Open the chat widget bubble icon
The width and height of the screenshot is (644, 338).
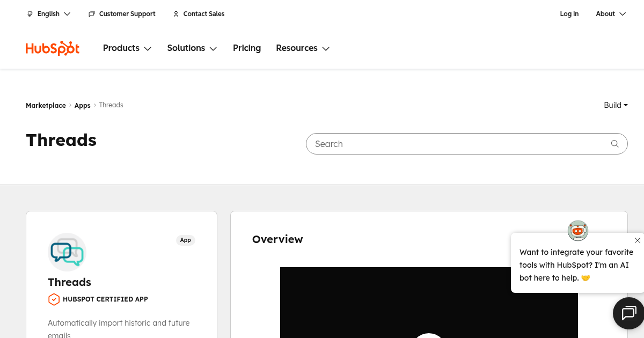coord(628,313)
